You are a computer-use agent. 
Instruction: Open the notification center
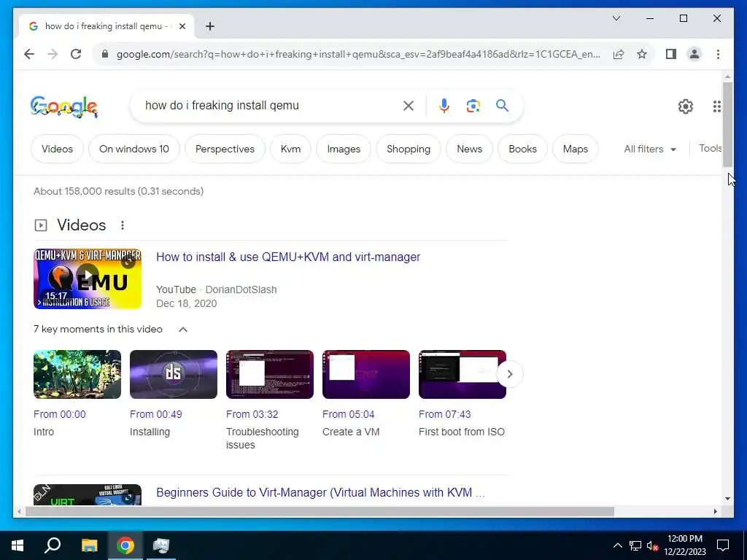pyautogui.click(x=723, y=545)
